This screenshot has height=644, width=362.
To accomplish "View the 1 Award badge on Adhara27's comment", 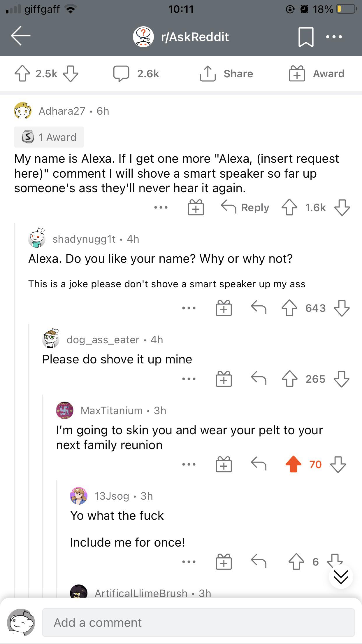I will [x=49, y=137].
